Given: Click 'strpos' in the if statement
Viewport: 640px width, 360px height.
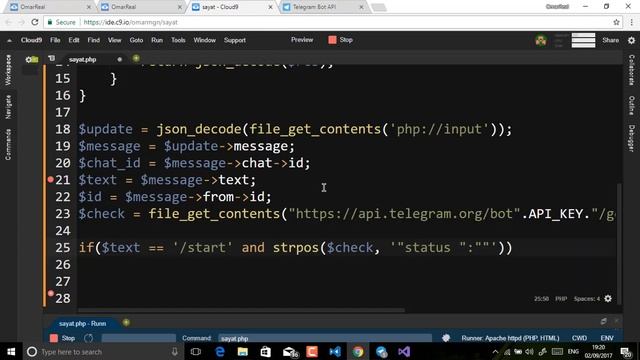Looking at the screenshot, I should click(x=296, y=248).
